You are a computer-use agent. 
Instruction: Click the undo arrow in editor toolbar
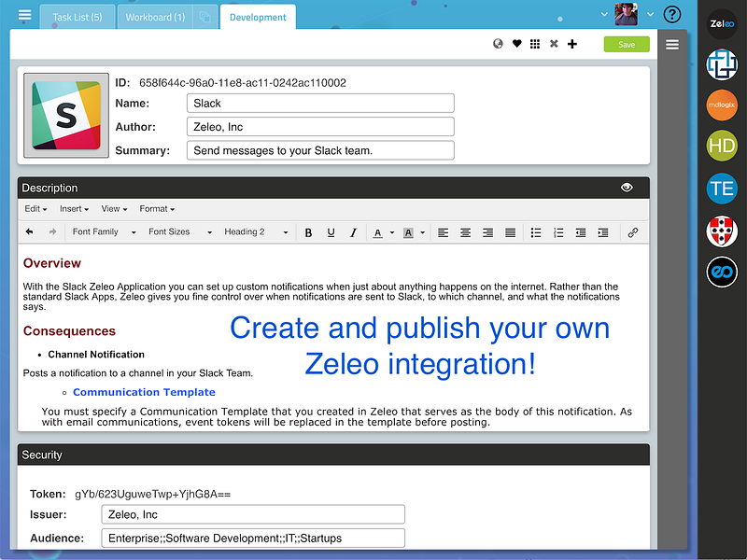30,231
